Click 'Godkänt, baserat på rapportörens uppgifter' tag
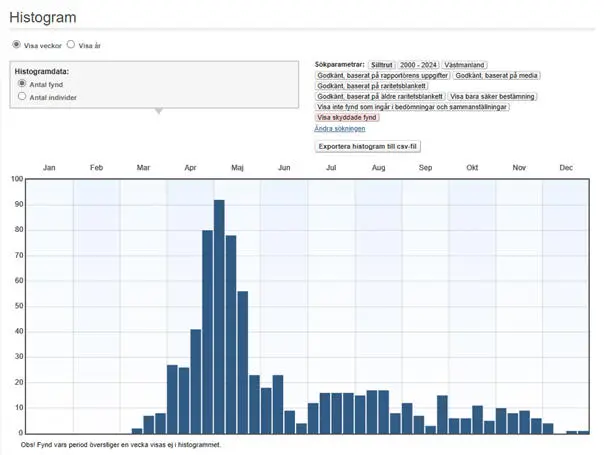604x455 pixels. coord(382,75)
